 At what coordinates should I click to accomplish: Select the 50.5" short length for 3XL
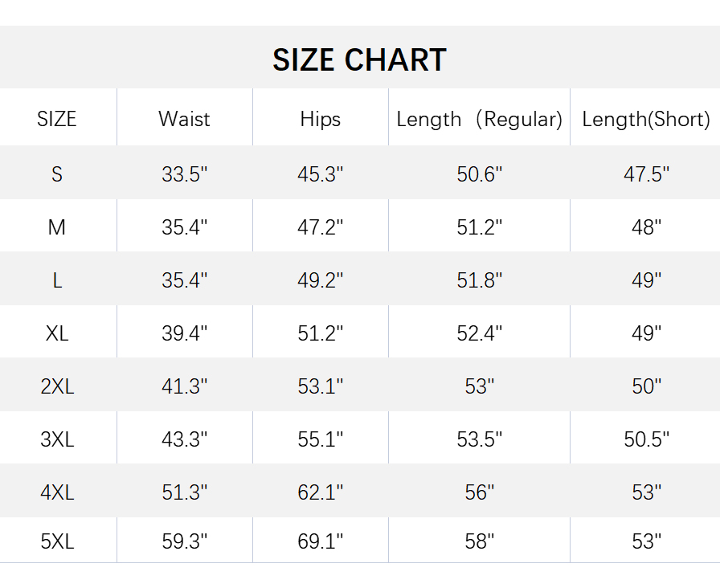click(646, 439)
